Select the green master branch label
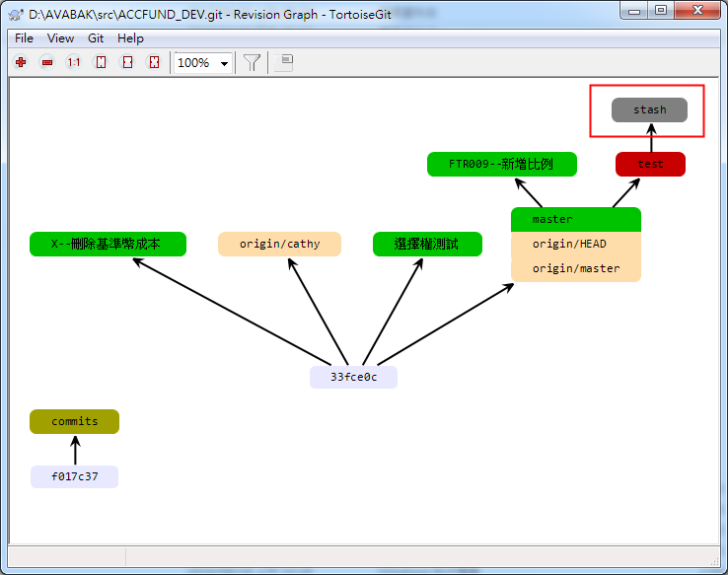This screenshot has width=728, height=575. coord(576,220)
